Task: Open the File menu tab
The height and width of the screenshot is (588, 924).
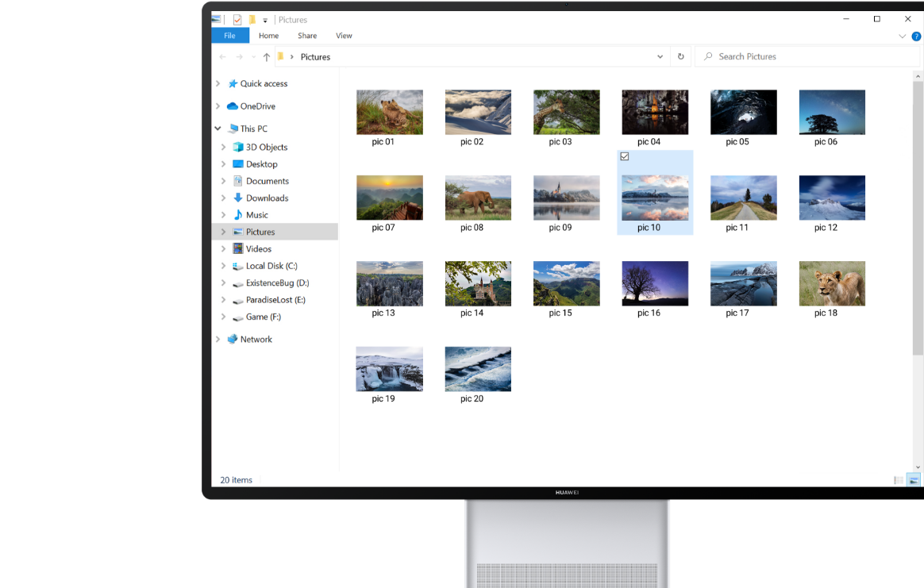Action: click(x=229, y=36)
